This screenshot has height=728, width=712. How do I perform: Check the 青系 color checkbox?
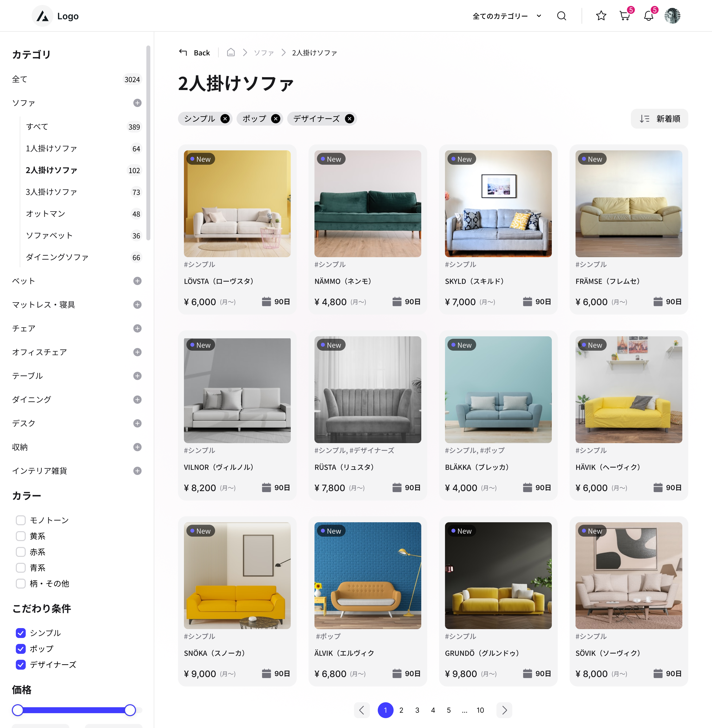[x=21, y=568]
